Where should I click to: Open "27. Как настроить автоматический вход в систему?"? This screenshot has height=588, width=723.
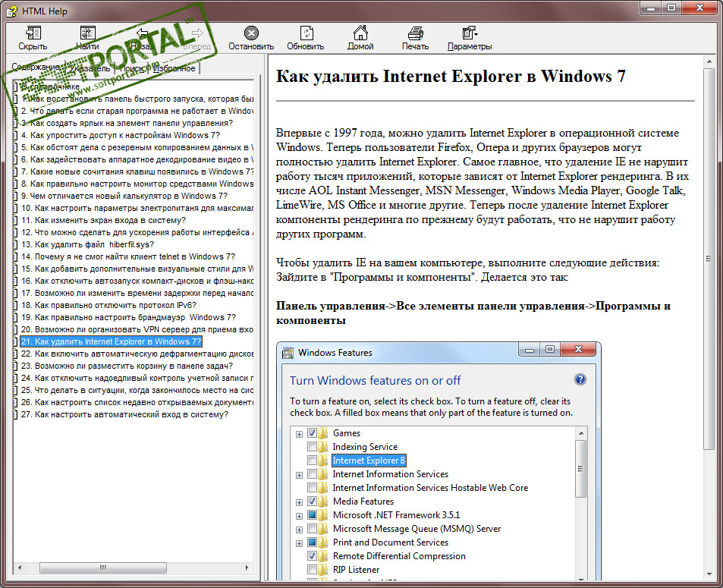coord(124,414)
